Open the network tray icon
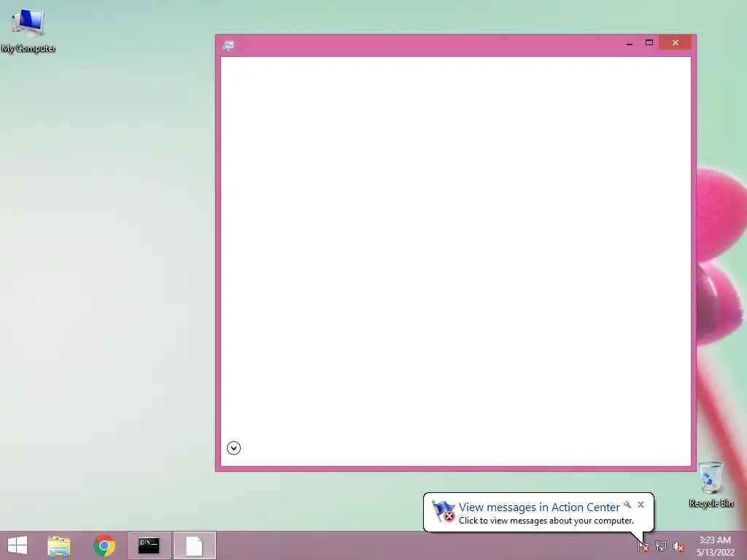Screen dimensions: 747x560 click(x=661, y=546)
